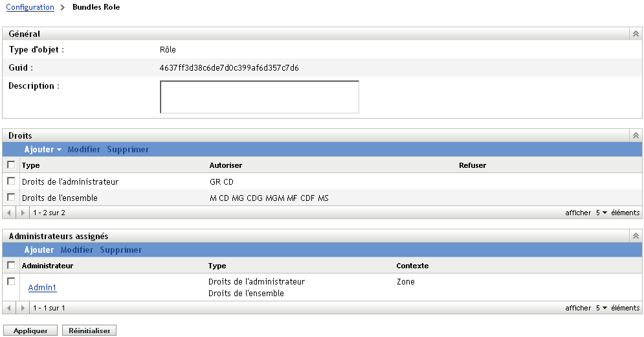The height and width of the screenshot is (337, 644).
Task: Click Supprimer in the Droits toolbar
Action: pos(128,149)
